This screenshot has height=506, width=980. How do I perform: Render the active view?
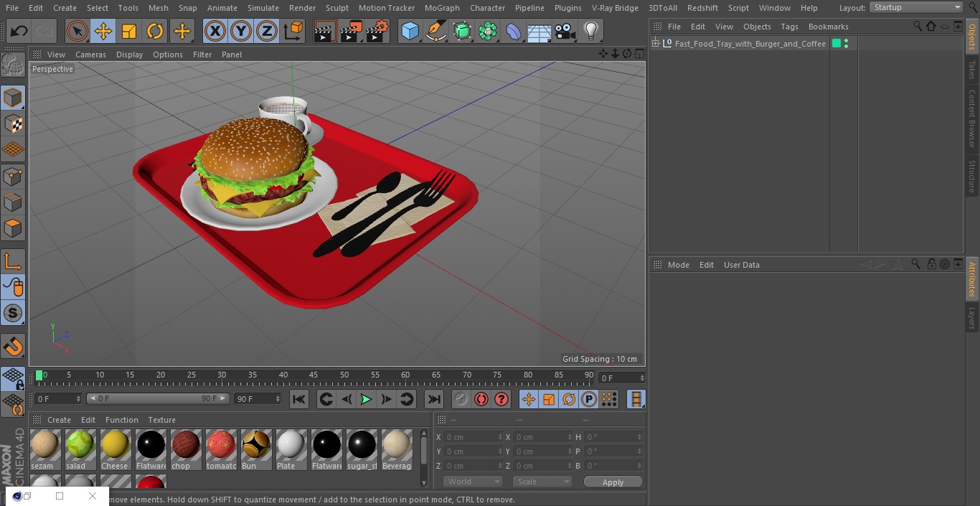click(x=325, y=32)
